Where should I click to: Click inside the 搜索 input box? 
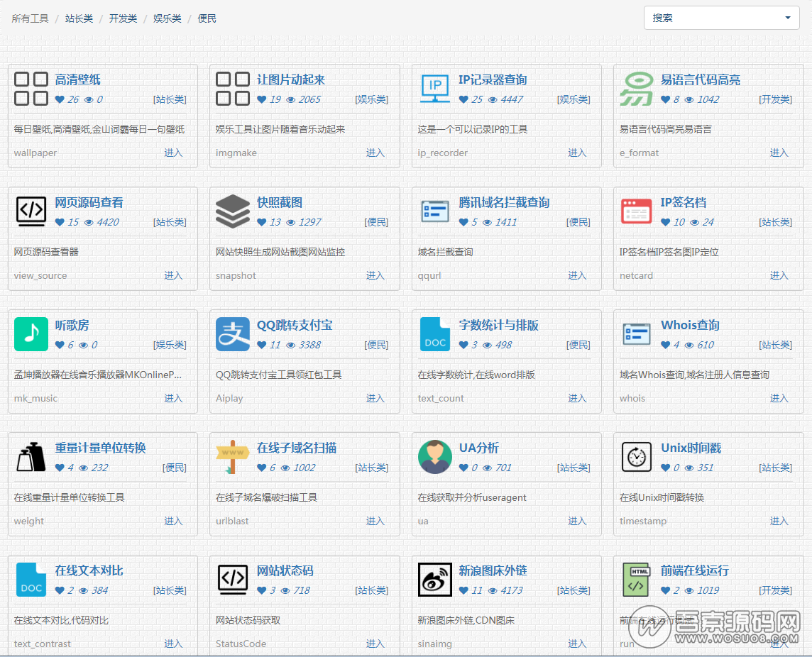(x=710, y=17)
